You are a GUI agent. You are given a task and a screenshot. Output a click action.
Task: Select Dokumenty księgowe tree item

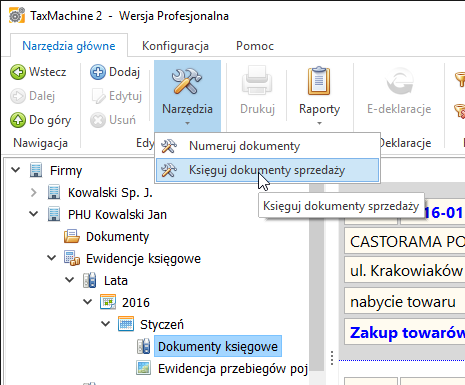[218, 346]
